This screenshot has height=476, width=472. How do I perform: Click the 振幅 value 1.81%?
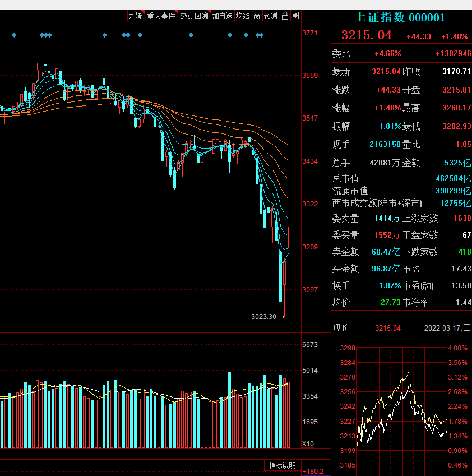click(x=390, y=126)
